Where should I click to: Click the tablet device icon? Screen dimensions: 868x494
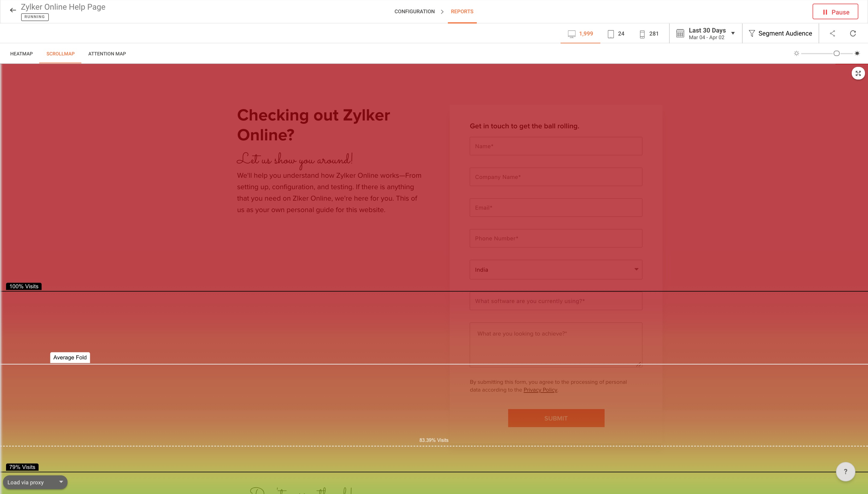pyautogui.click(x=610, y=33)
